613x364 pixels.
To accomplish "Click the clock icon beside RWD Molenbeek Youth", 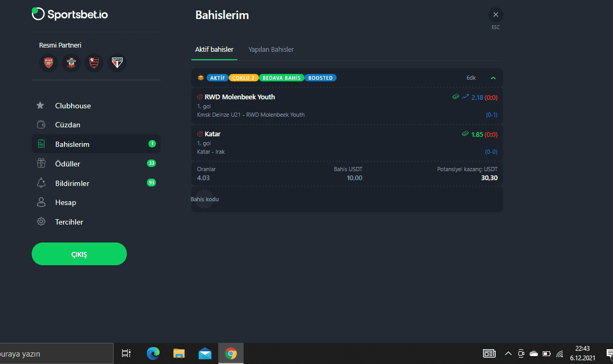I will [x=200, y=97].
